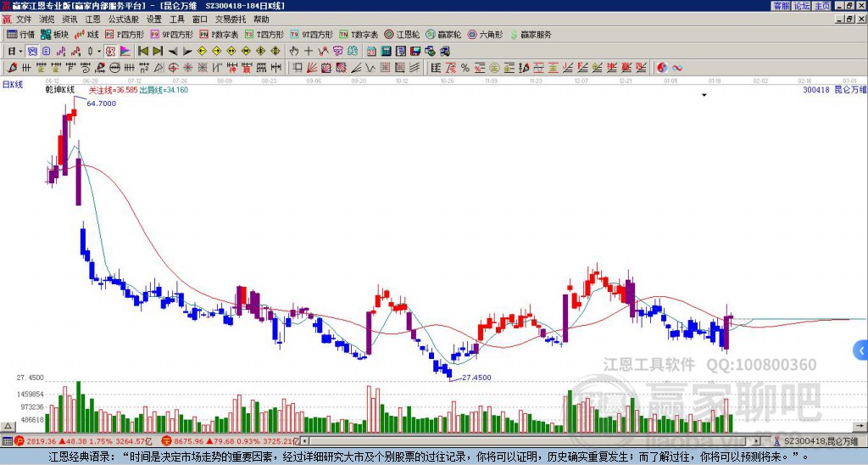Click the yin-yang taiji icon
The width and height of the screenshot is (868, 465).
coord(662,68)
